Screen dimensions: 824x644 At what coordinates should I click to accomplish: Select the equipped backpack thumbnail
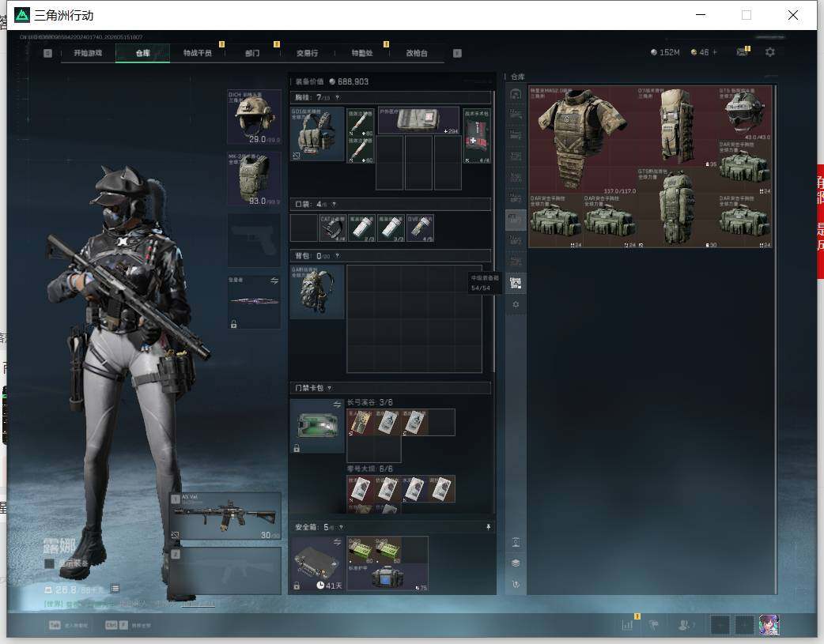point(317,292)
